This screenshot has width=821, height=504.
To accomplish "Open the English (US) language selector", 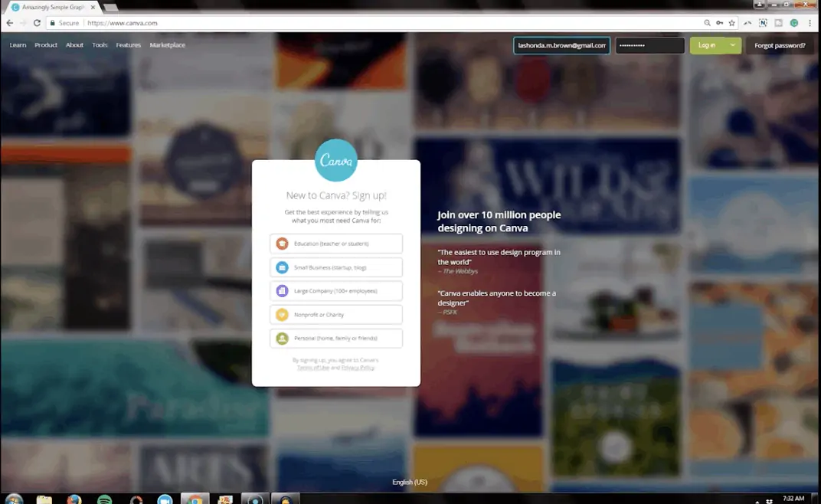I will (x=410, y=482).
